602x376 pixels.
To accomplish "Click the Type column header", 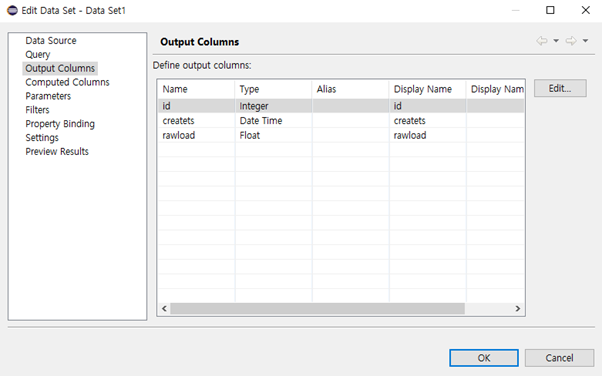I will (273, 89).
